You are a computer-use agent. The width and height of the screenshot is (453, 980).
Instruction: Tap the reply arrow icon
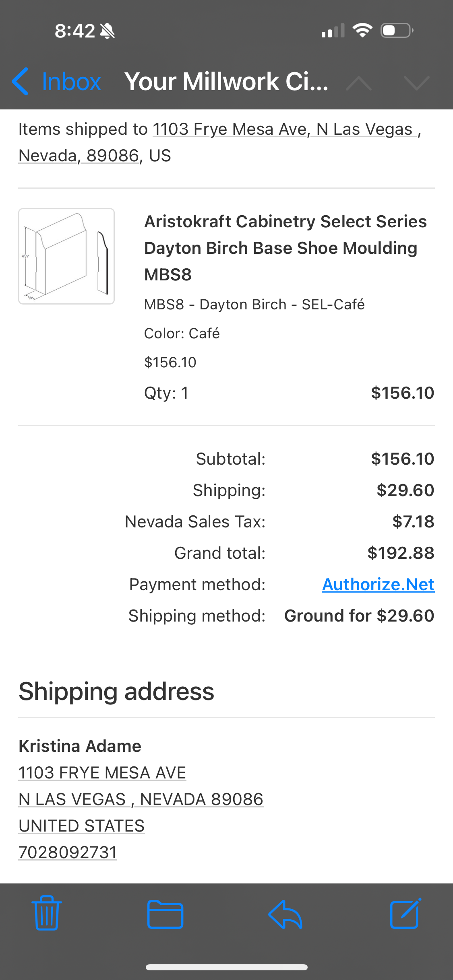tap(285, 914)
